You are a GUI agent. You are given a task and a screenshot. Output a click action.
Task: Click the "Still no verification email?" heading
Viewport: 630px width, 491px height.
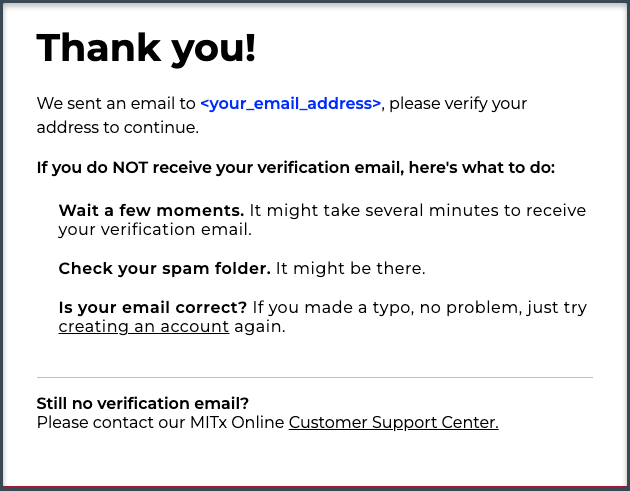(143, 403)
